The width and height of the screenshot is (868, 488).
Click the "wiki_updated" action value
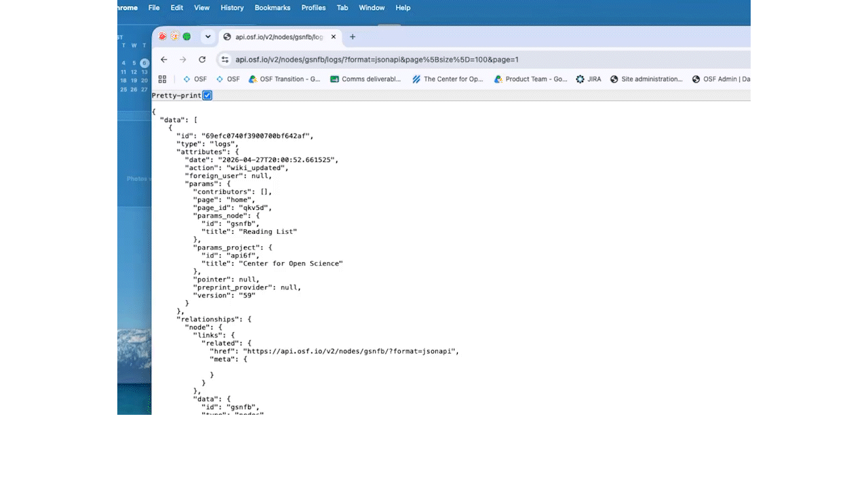pos(256,168)
